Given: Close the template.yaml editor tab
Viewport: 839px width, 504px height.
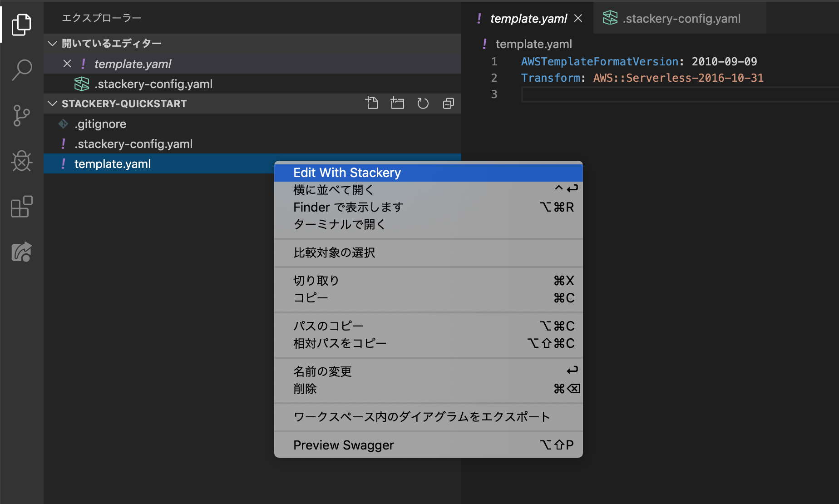Looking at the screenshot, I should point(578,18).
